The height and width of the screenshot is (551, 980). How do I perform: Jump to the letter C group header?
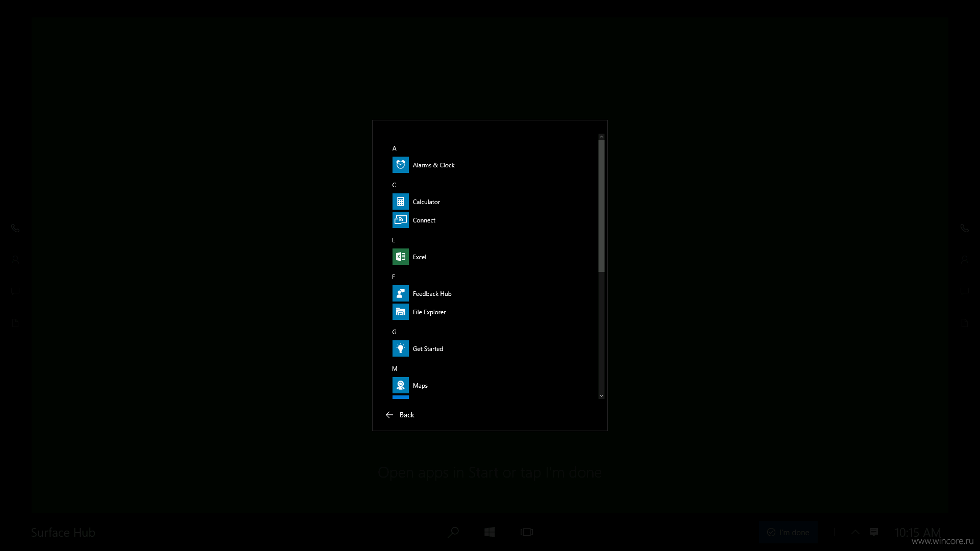pos(394,185)
